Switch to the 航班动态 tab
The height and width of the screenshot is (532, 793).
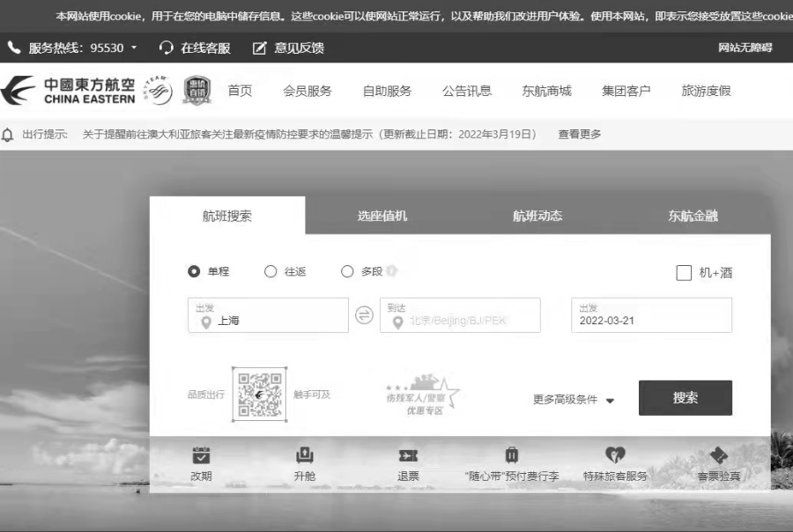[x=537, y=216]
